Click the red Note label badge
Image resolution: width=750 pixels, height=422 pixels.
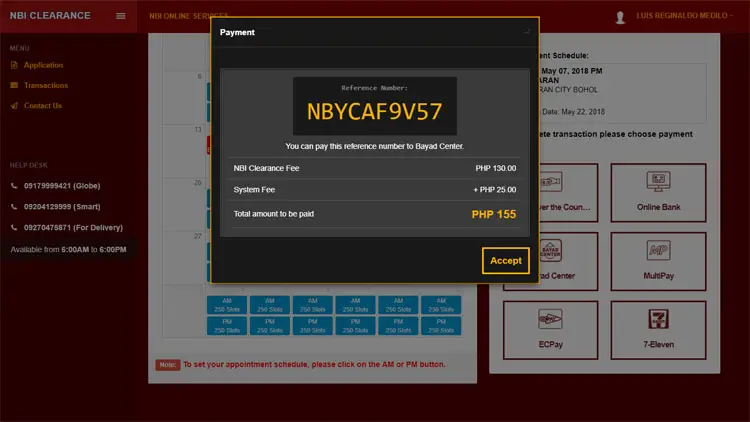coord(167,365)
